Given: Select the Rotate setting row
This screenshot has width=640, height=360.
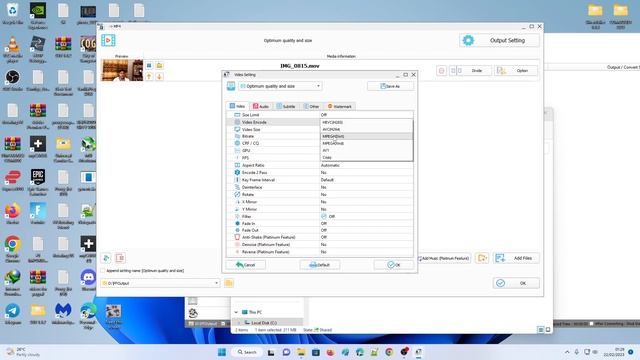Looking at the screenshot, I should [x=320, y=195].
